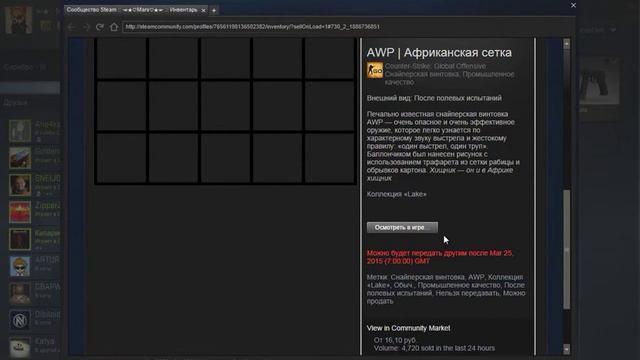The image size is (640, 360).
Task: Open the user profile avatar at top left
Action: point(18,20)
